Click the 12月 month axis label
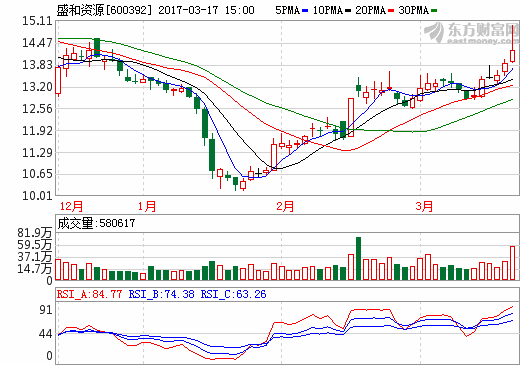520x365 pixels. [71, 206]
